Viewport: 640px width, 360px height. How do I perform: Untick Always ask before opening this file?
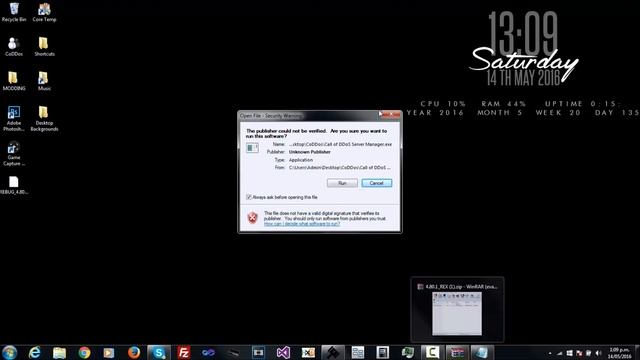[249, 197]
